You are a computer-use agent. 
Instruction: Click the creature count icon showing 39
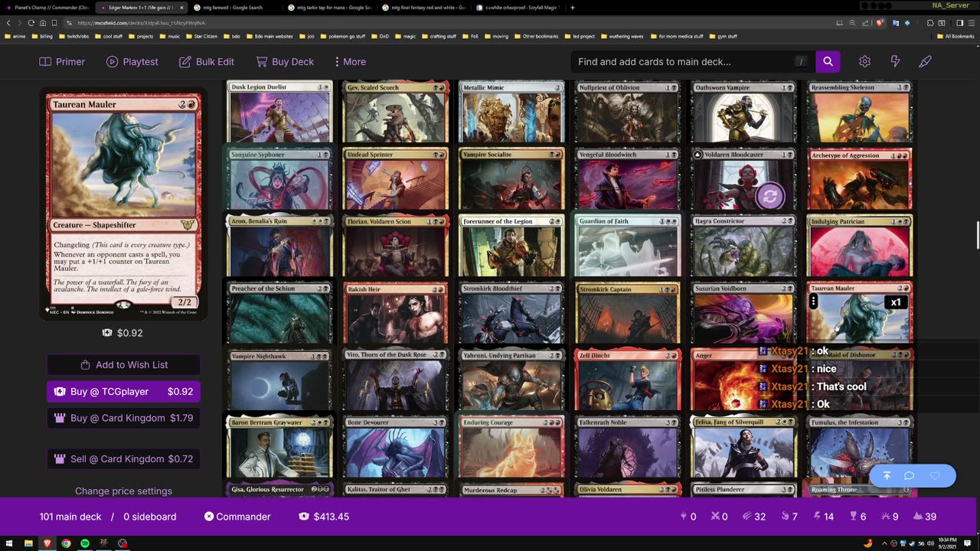click(x=924, y=517)
